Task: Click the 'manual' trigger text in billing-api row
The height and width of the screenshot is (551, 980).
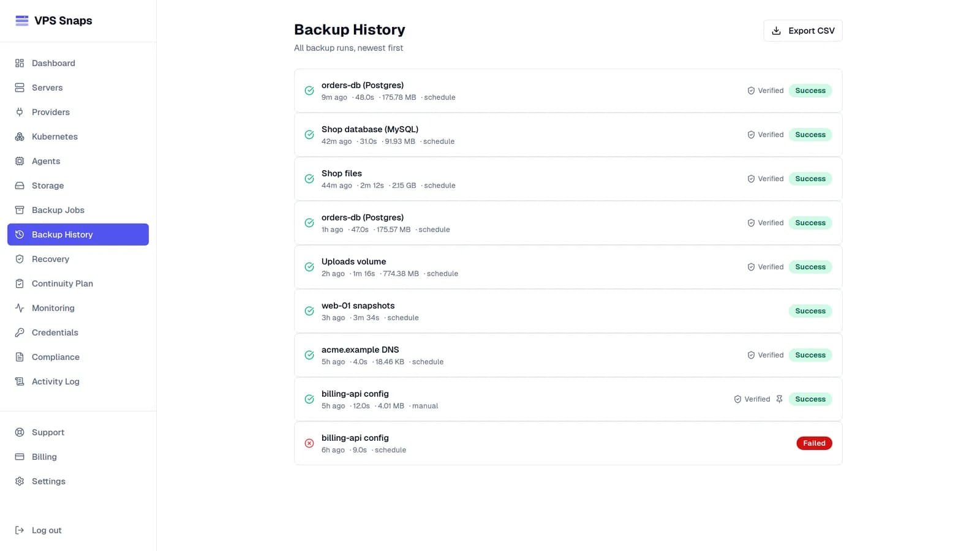Action: (425, 406)
